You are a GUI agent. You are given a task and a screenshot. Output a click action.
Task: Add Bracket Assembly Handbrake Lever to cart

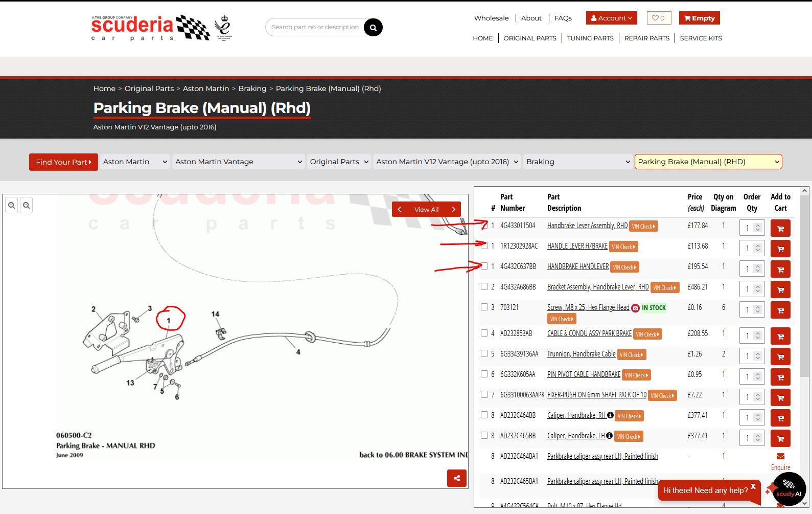780,289
